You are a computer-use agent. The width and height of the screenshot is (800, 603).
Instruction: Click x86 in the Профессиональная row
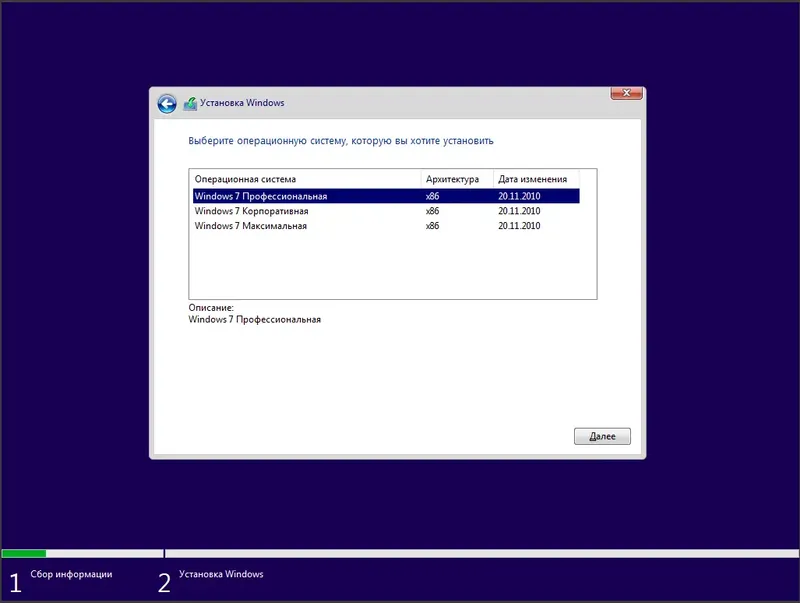(x=432, y=196)
